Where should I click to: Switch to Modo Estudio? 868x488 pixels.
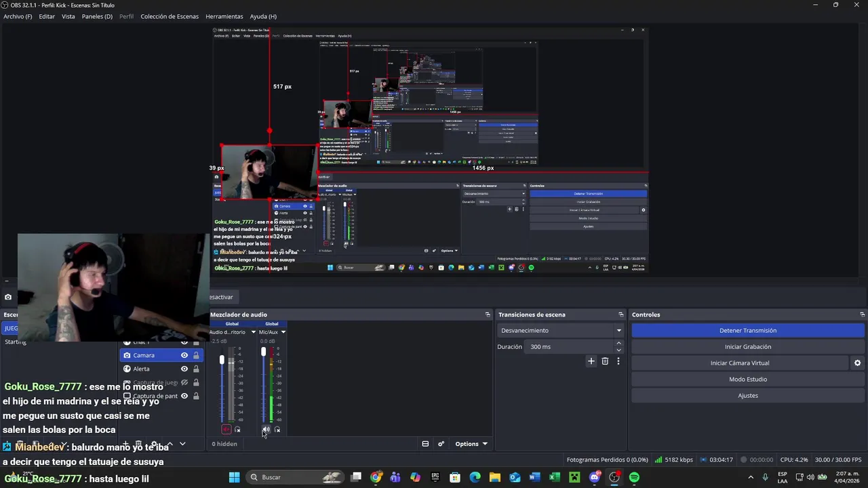(748, 379)
